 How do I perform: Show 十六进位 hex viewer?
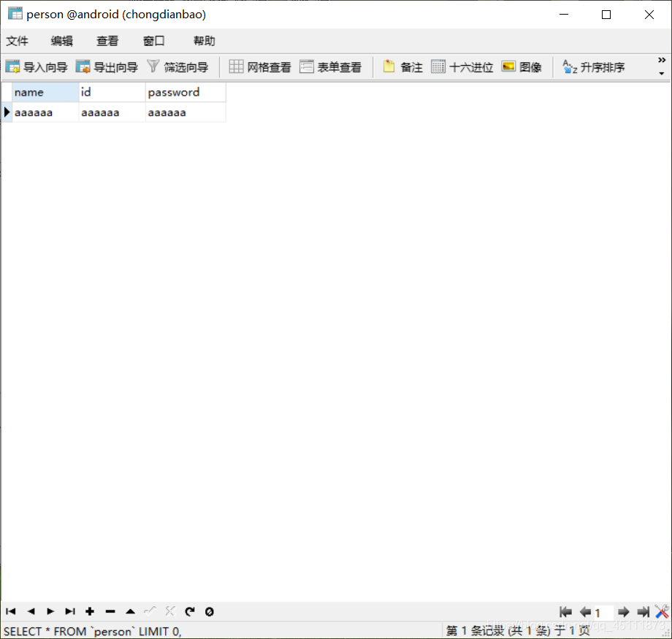[x=462, y=67]
